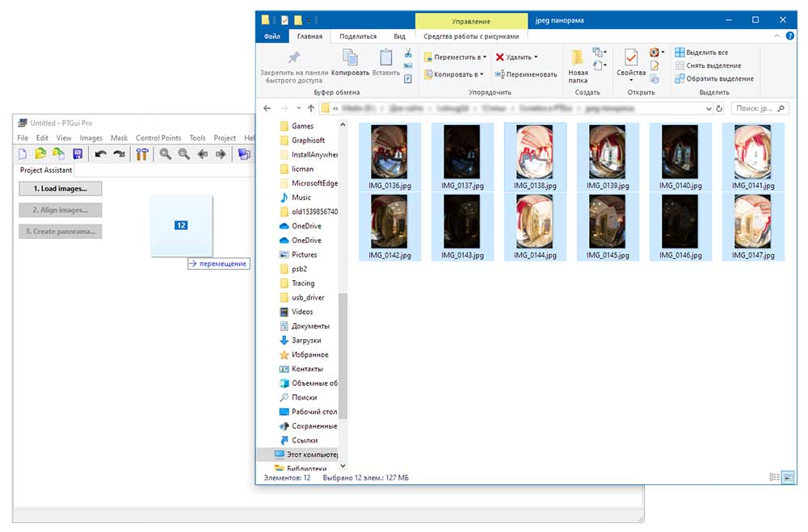The width and height of the screenshot is (808, 532).
Task: Open Рабочий стол in navigation pane
Action: 308,412
